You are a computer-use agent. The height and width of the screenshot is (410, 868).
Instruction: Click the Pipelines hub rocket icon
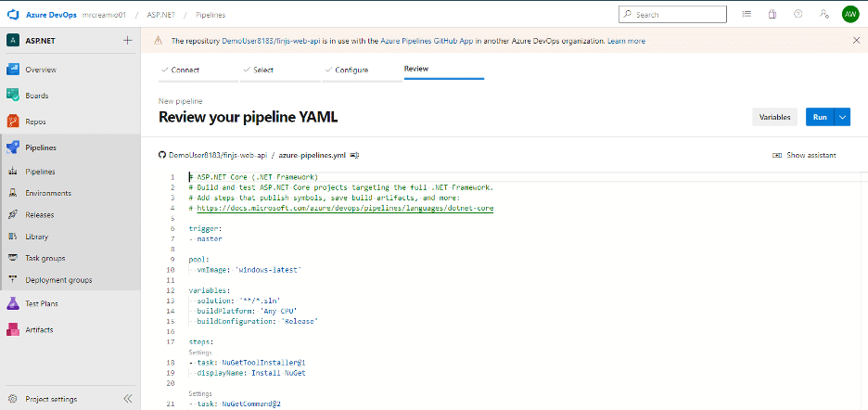[13, 147]
